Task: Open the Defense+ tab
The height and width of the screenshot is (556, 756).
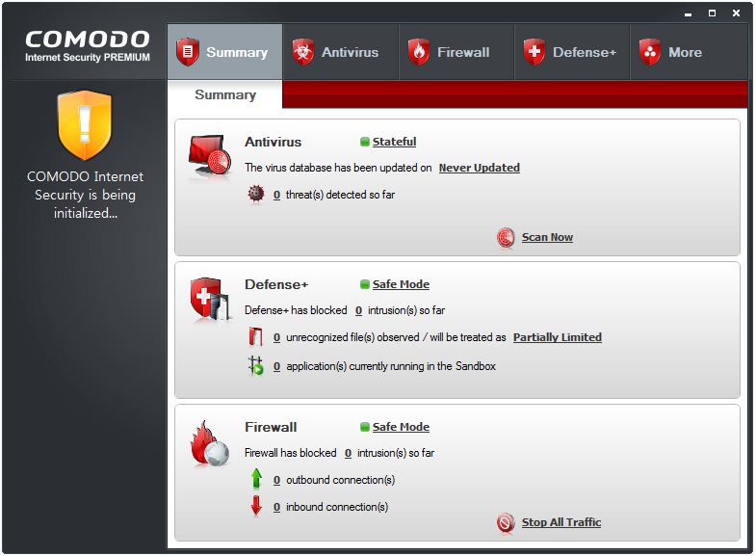Action: 572,52
